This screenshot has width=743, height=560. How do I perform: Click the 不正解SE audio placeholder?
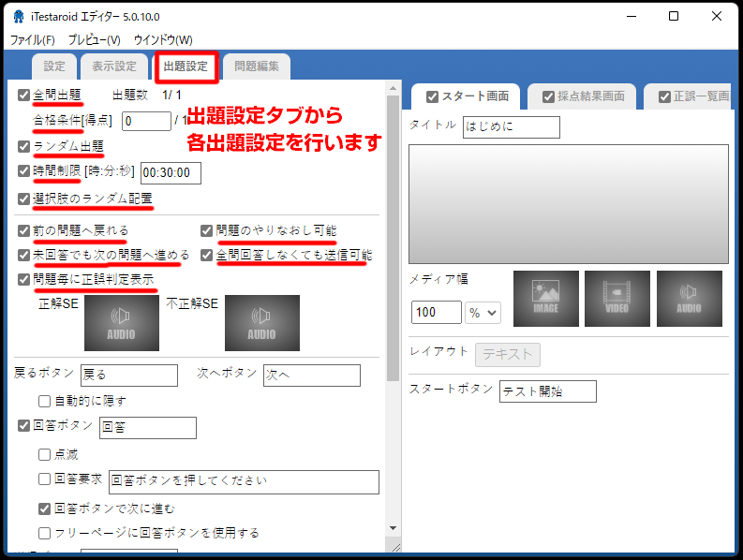(x=262, y=323)
